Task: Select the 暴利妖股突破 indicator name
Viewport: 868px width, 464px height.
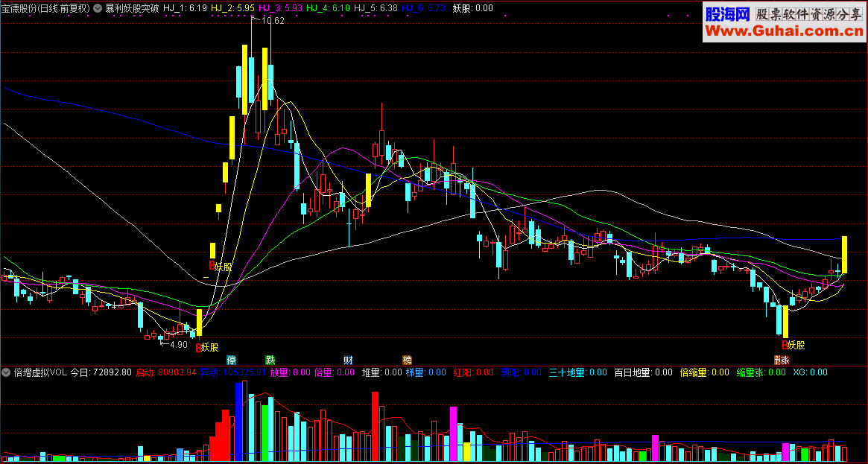Action: point(133,8)
